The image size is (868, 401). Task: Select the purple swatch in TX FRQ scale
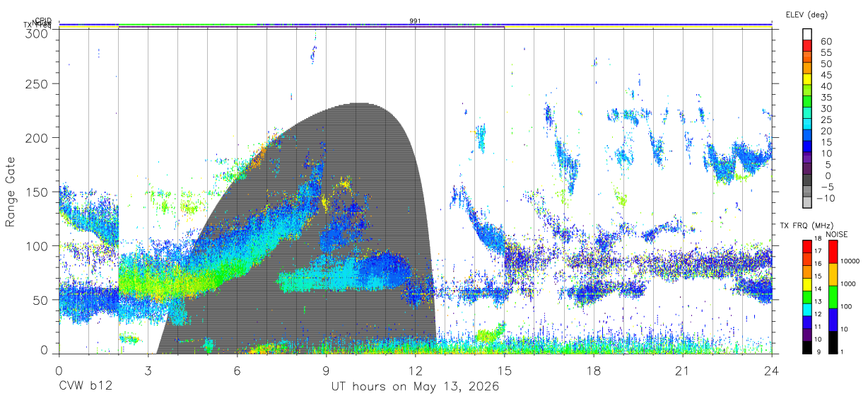pos(807,333)
